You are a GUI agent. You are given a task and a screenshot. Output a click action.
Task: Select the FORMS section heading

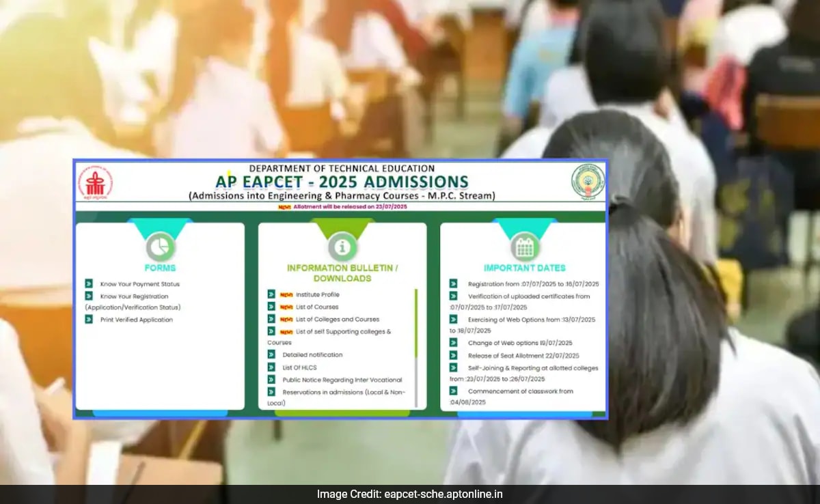tap(159, 267)
